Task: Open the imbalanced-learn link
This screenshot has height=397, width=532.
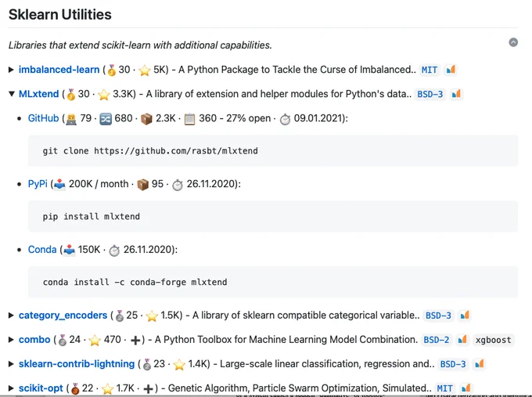Action: (59, 70)
